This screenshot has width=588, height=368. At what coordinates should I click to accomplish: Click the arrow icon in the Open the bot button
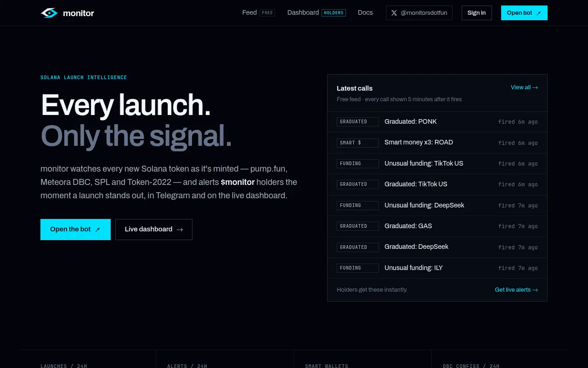[x=97, y=230]
